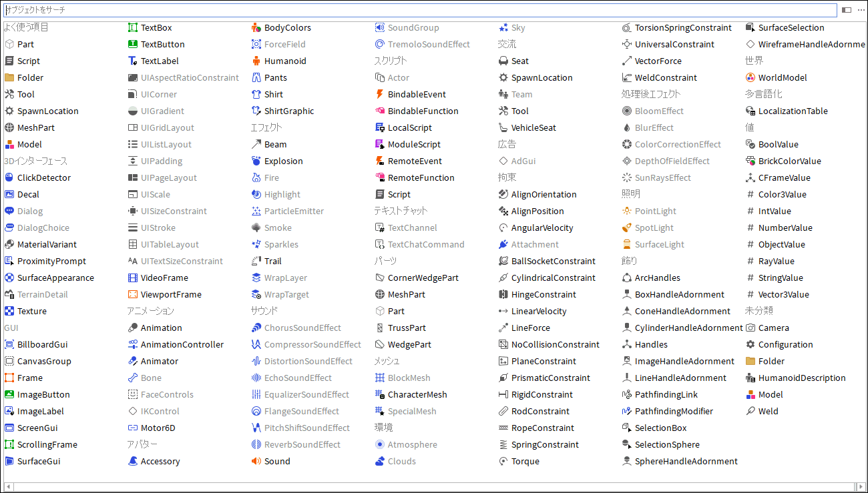Screen dimensions: 868x493
Task: Click the SurfaceAppearance icon
Action: [x=9, y=278]
